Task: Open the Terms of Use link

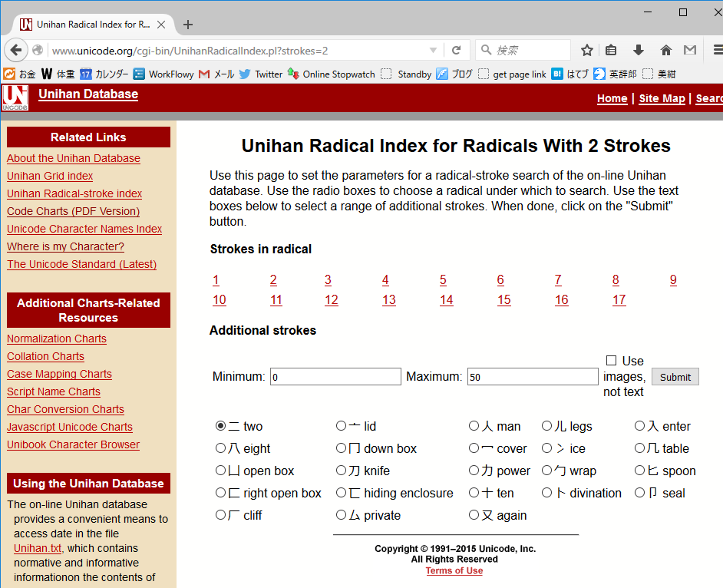Action: pyautogui.click(x=454, y=570)
